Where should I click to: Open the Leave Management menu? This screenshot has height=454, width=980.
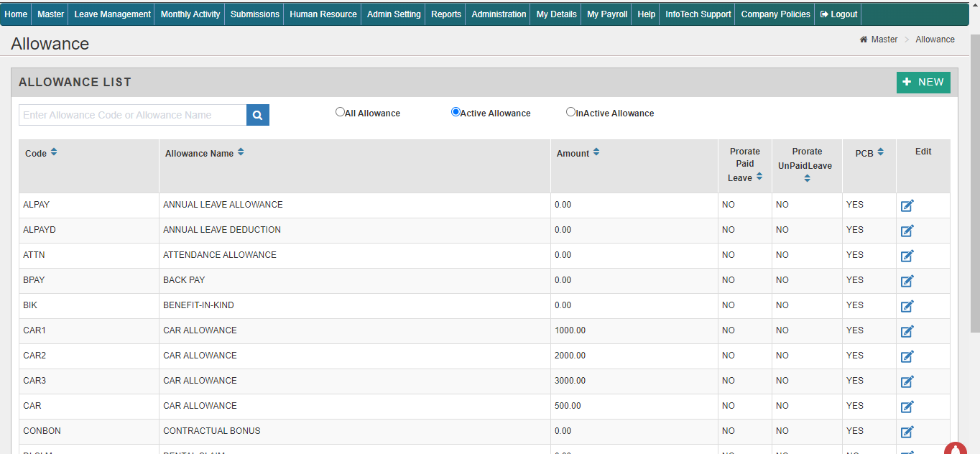click(112, 14)
